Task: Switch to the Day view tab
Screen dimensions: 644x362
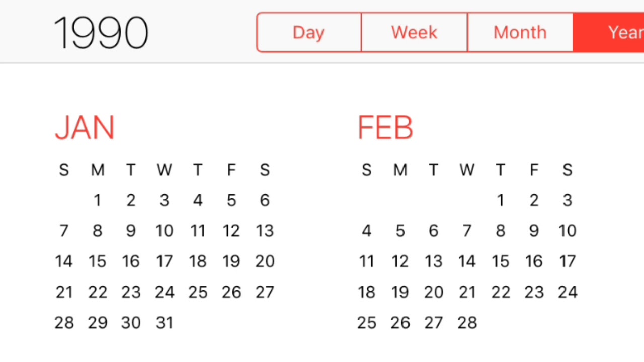Action: coord(308,33)
